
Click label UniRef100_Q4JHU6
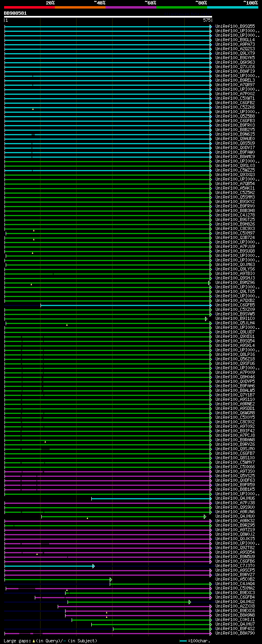pos(235,498)
